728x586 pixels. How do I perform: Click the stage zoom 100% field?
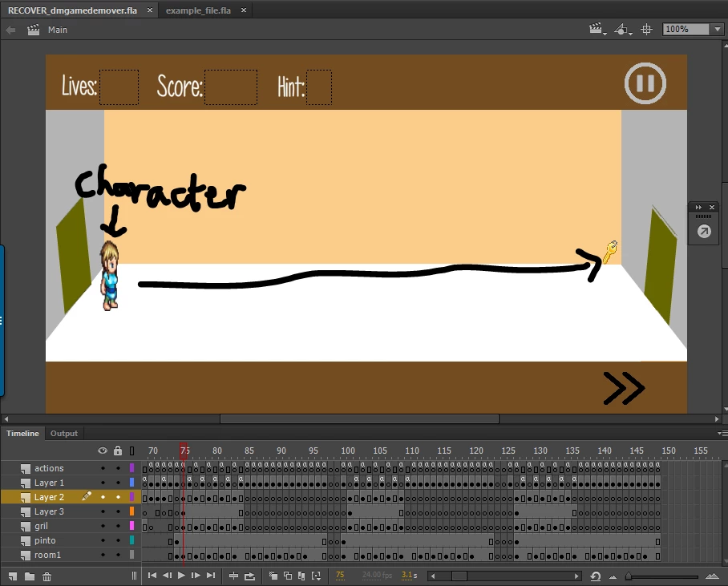(686, 29)
